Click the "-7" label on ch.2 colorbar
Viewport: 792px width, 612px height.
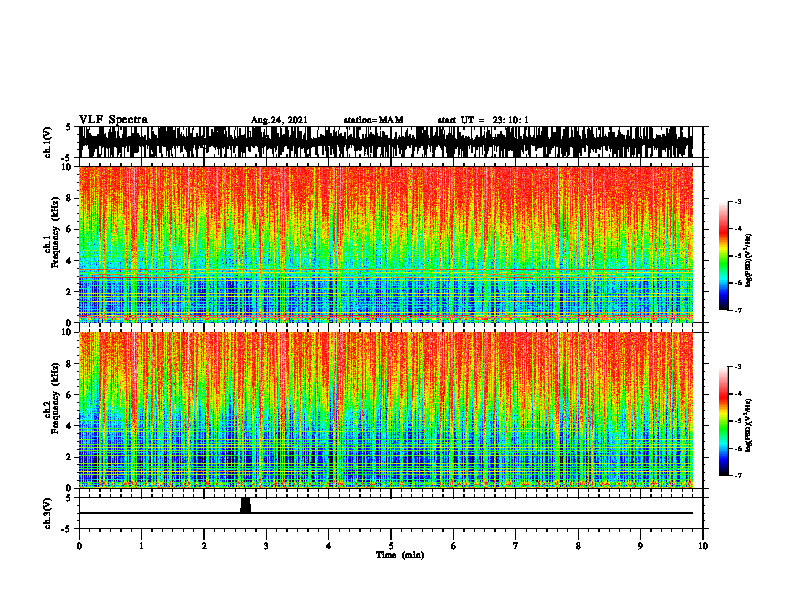coord(738,476)
